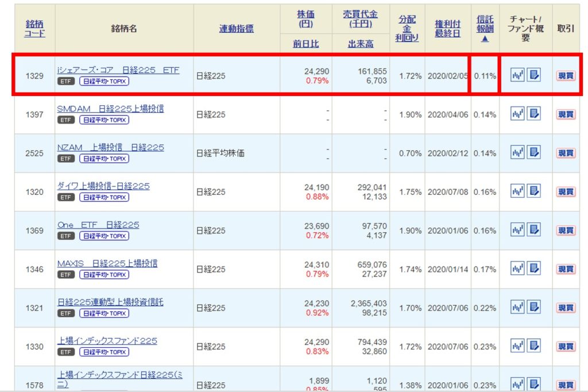Open iシェアーズ・コア 日経225 ETF link
588x392 pixels.
(x=118, y=70)
